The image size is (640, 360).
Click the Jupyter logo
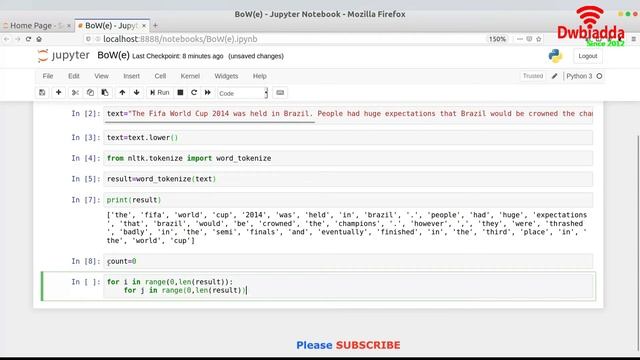coord(63,56)
